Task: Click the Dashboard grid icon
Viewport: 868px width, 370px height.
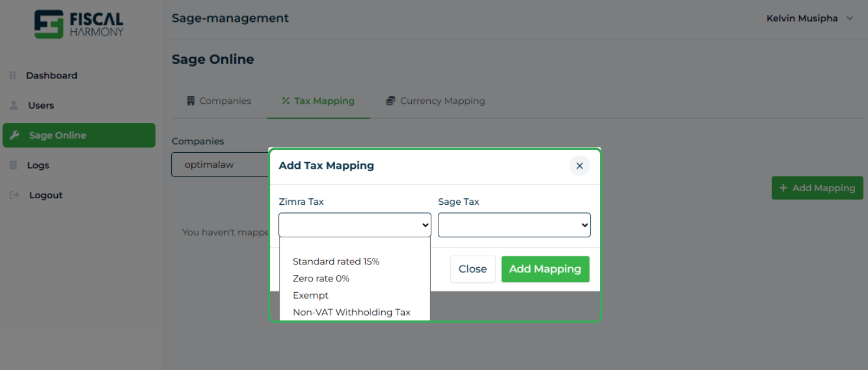Action: click(12, 76)
